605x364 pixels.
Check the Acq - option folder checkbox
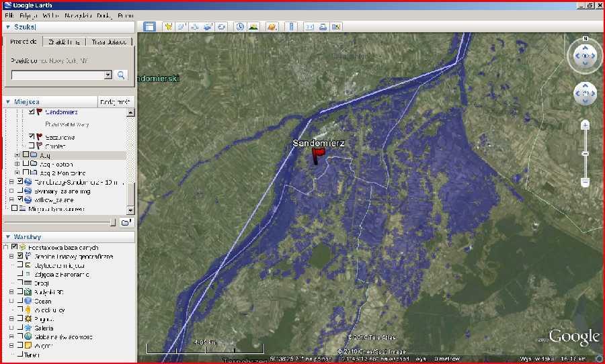(x=26, y=164)
